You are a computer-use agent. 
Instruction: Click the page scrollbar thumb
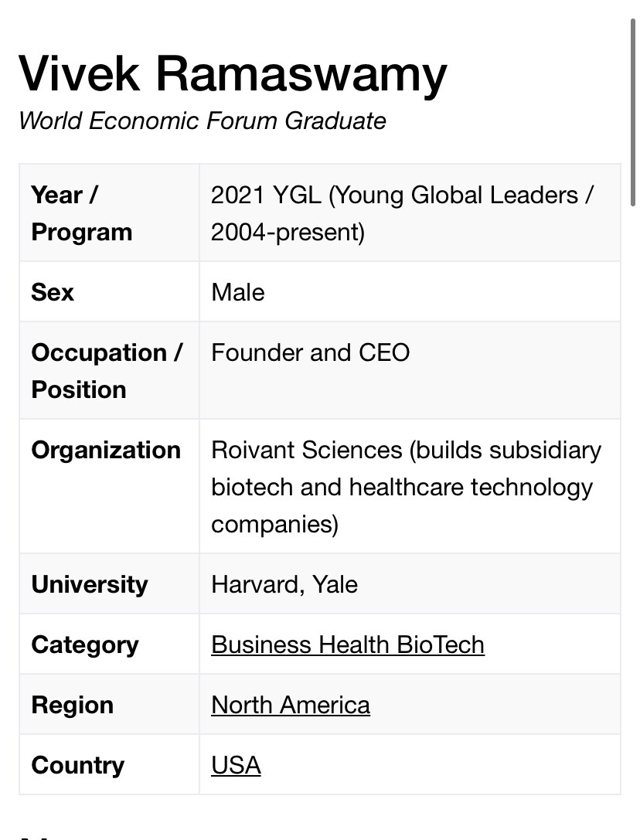pyautogui.click(x=632, y=111)
